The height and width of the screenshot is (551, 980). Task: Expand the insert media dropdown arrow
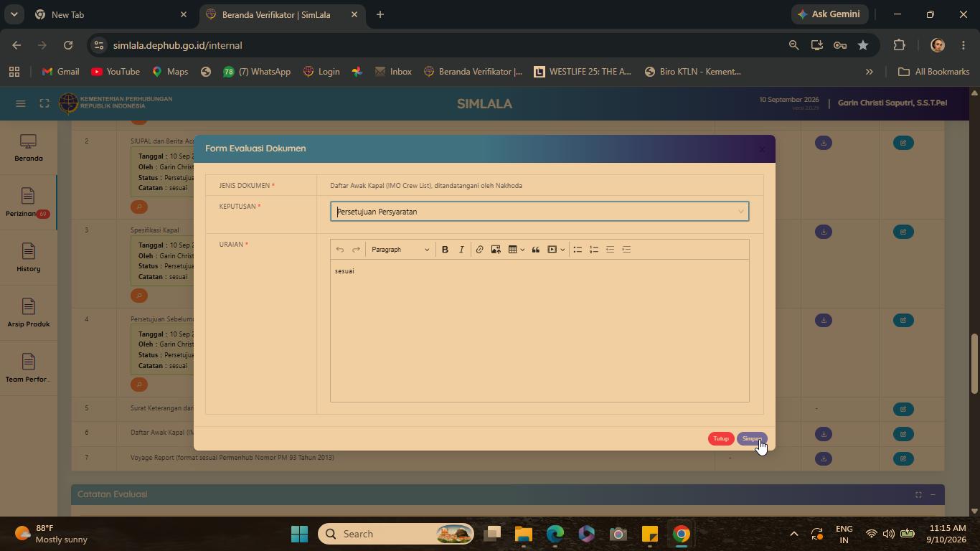click(x=562, y=250)
